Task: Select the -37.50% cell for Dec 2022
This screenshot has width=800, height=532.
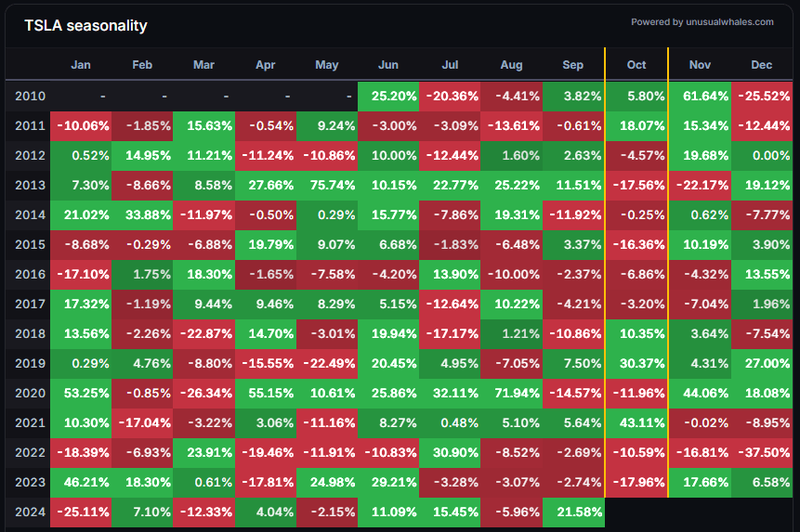Action: pyautogui.click(x=761, y=451)
